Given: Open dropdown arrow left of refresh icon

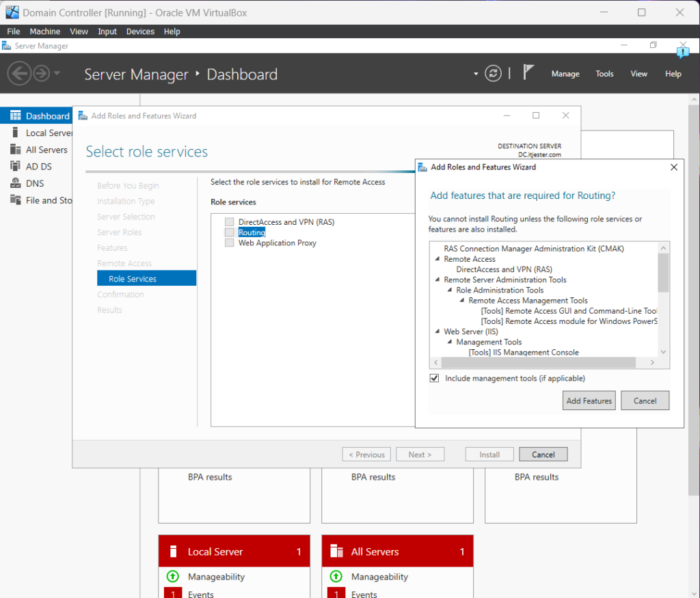Looking at the screenshot, I should 476,74.
